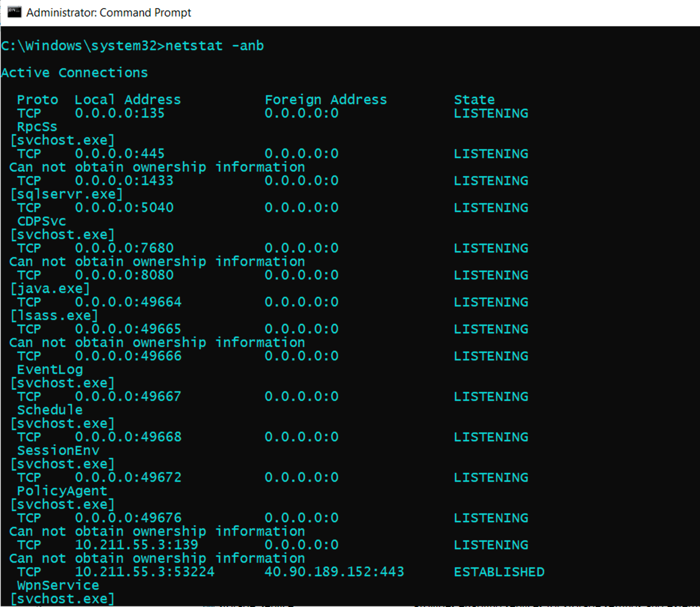This screenshot has height=607, width=700.
Task: Click the [lsass.exe] process name
Action: [54, 315]
